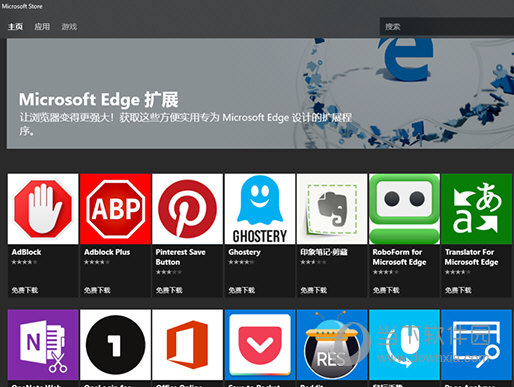Image resolution: width=514 pixels, height=387 pixels.
Task: Click the star rating under Pinterest Save Button
Action: pos(169,272)
